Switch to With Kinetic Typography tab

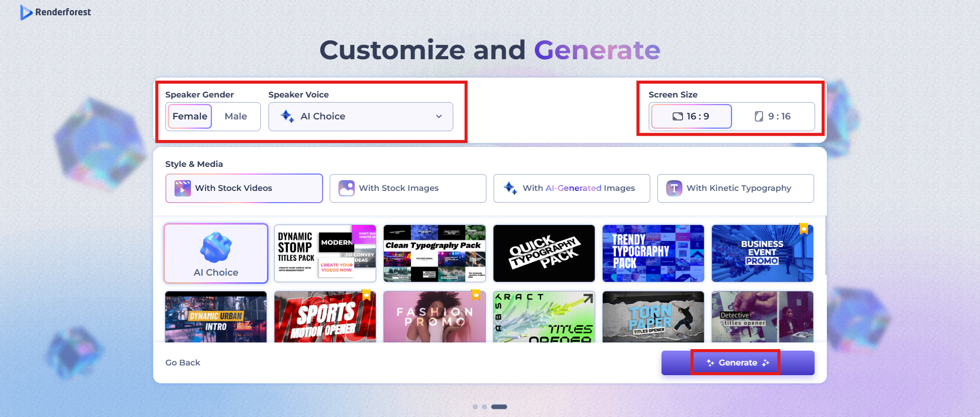(736, 188)
